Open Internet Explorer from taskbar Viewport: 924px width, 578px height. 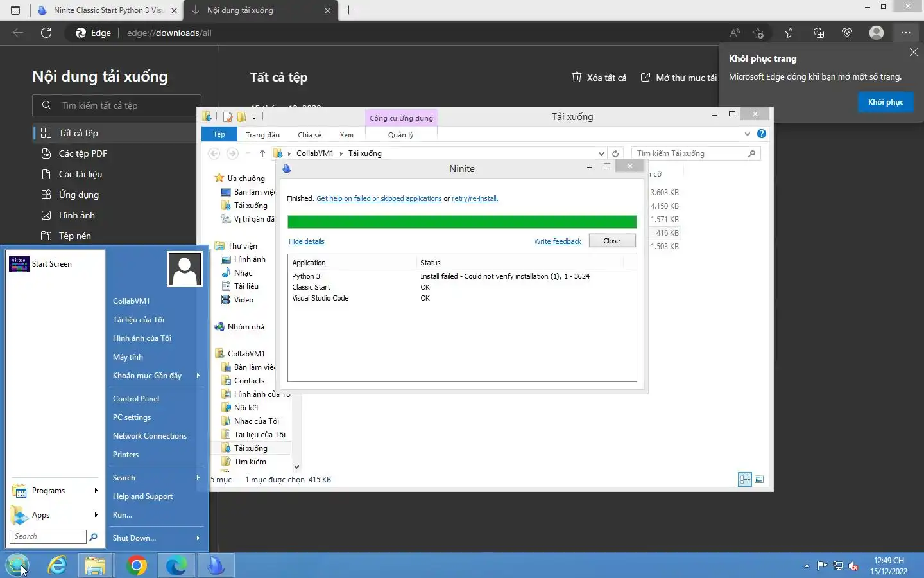point(57,566)
